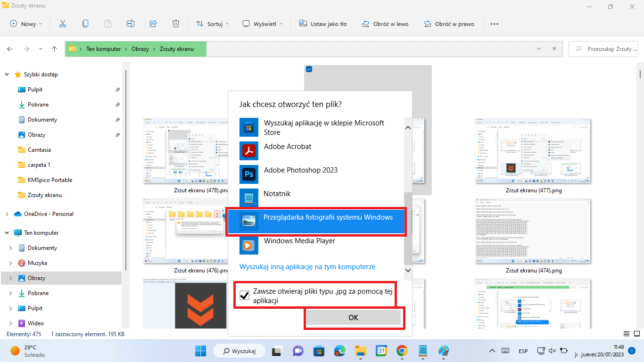Viewport: 644px width, 362px height.
Task: Switch to details list view icon
Action: click(x=626, y=334)
